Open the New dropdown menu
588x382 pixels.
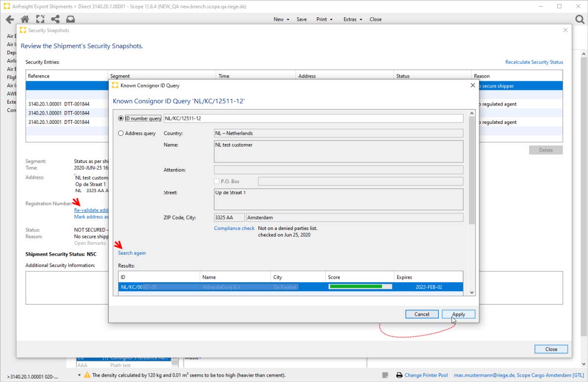click(281, 19)
